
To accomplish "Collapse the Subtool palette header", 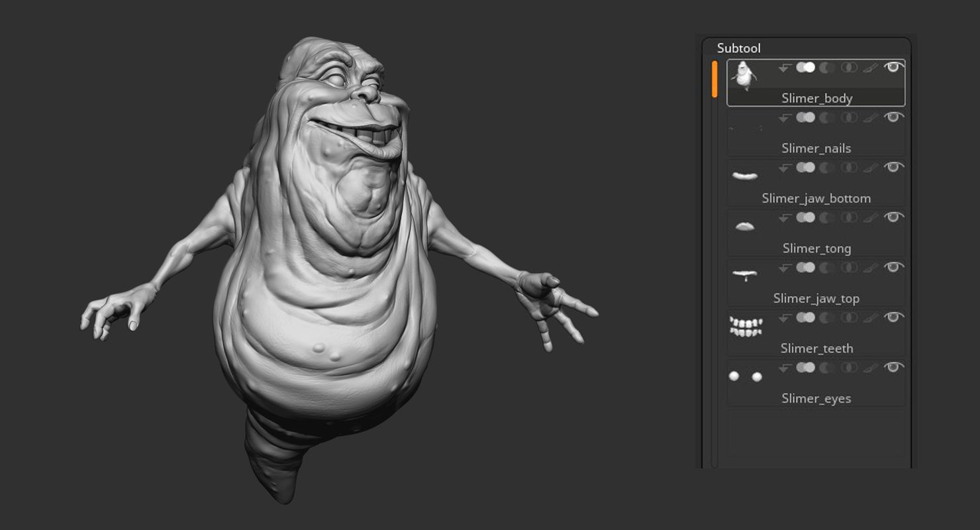I will point(739,48).
